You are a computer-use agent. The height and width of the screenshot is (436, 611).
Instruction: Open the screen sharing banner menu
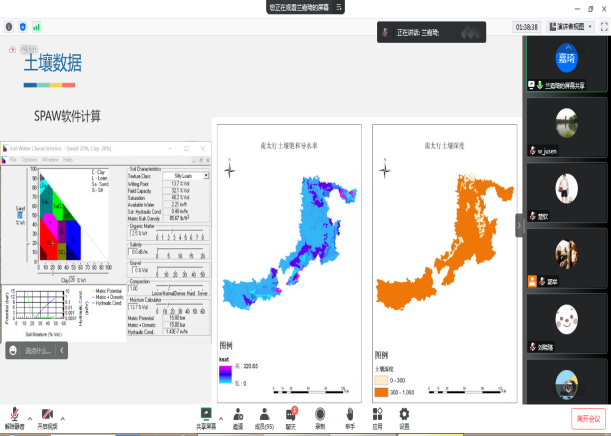337,6
